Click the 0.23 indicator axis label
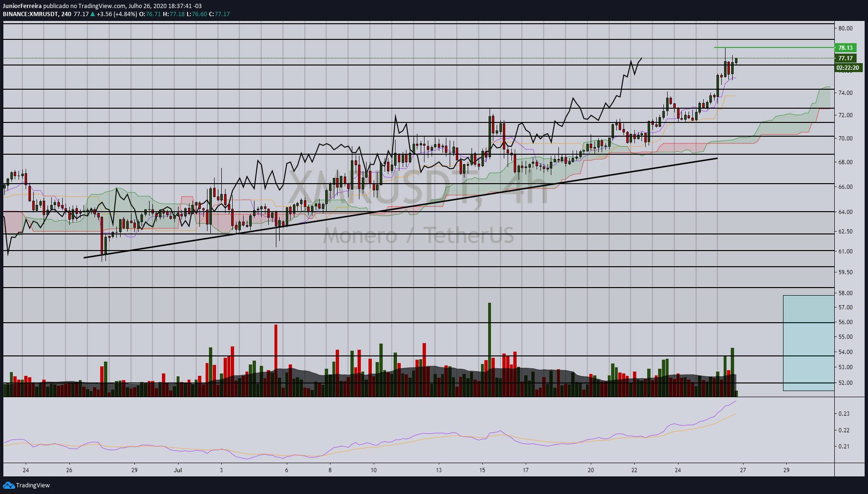Screen dimensions: 868x494 [x=844, y=413]
